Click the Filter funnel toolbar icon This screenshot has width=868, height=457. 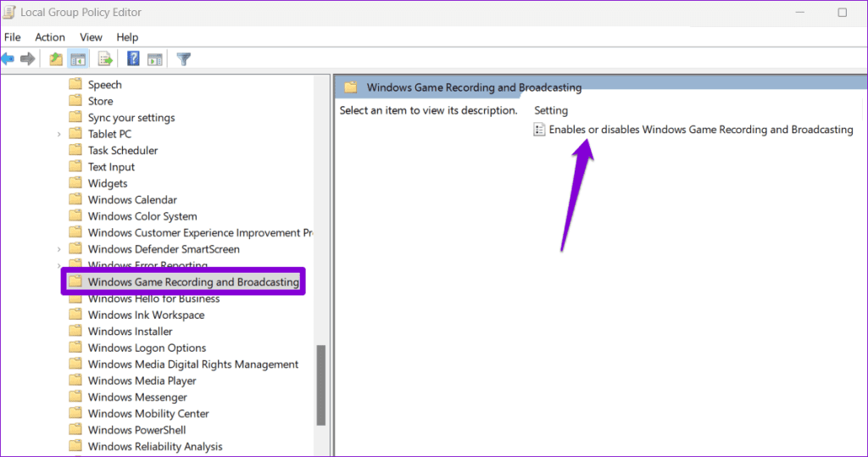click(x=183, y=59)
